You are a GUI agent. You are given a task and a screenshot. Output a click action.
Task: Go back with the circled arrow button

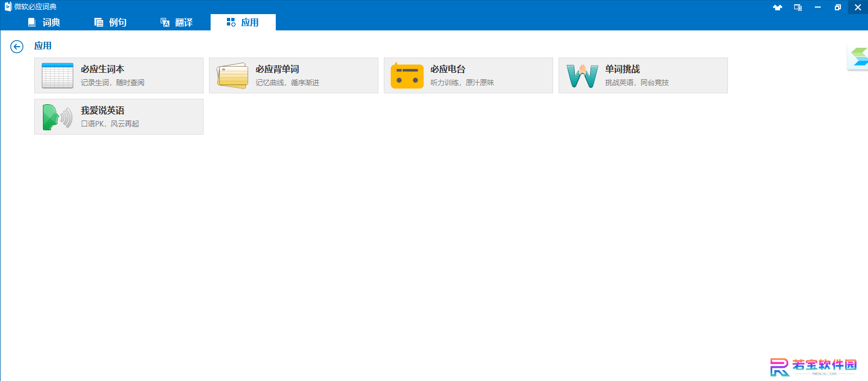pyautogui.click(x=17, y=47)
